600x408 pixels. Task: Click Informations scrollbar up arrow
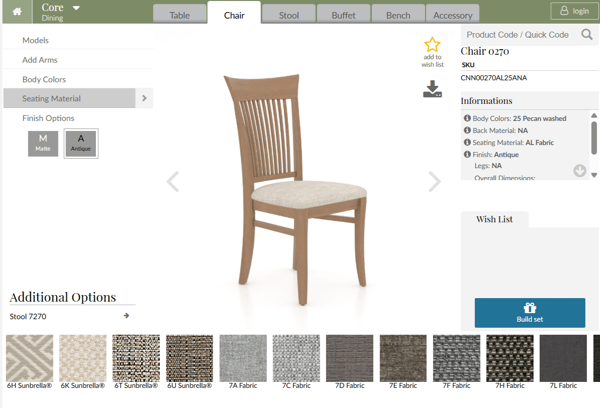pos(594,115)
